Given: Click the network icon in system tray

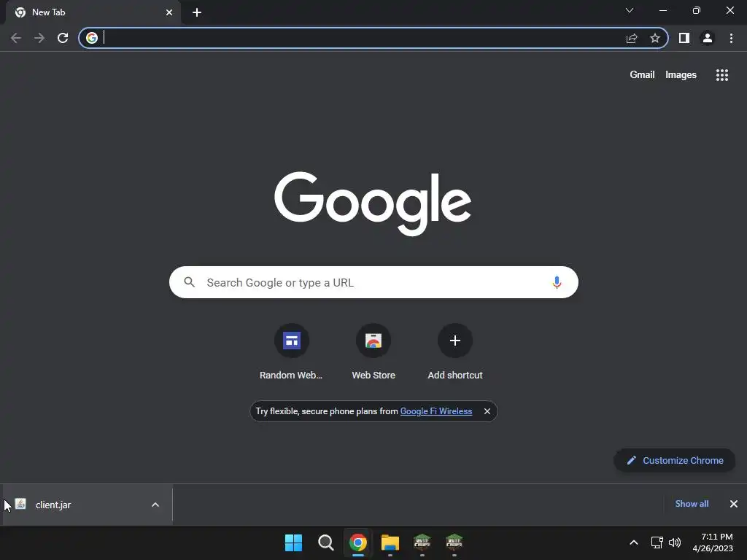Looking at the screenshot, I should [657, 542].
